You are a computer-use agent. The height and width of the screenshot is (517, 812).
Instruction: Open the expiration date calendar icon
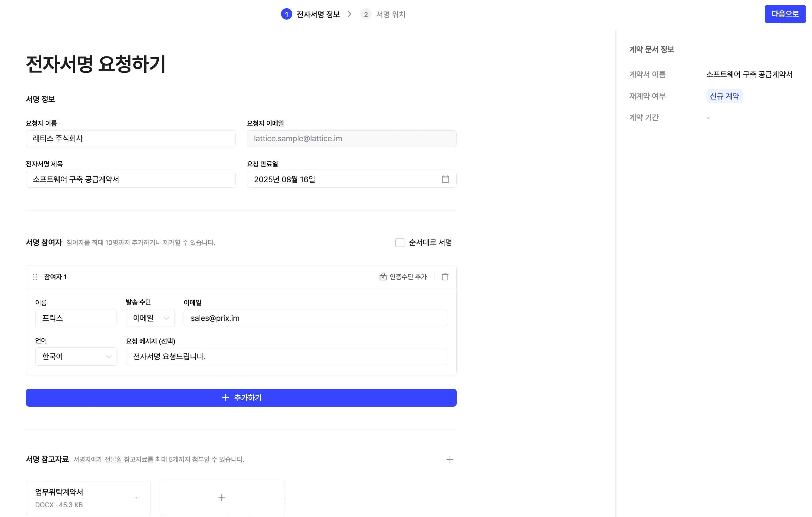pyautogui.click(x=445, y=179)
